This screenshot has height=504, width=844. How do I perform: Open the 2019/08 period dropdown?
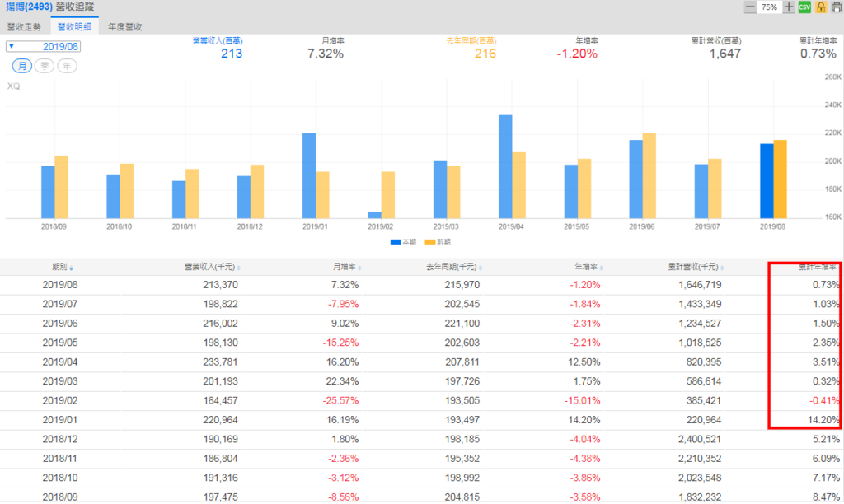(x=43, y=47)
